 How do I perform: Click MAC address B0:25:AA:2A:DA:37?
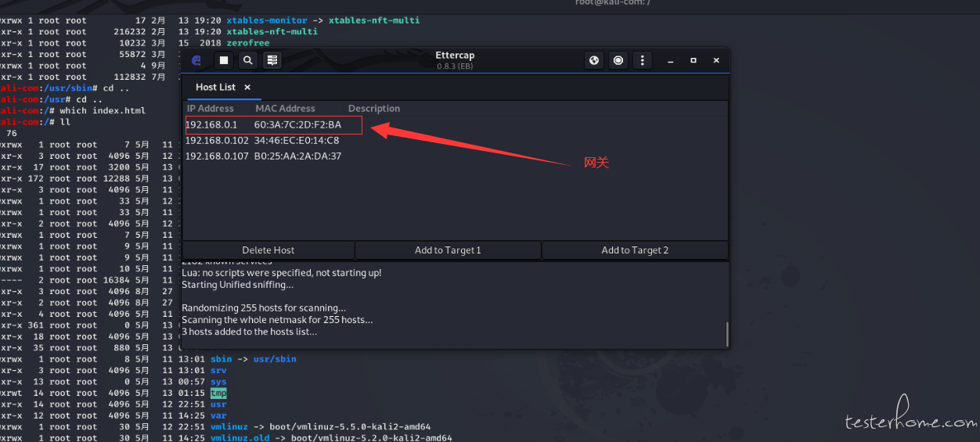[x=297, y=156]
